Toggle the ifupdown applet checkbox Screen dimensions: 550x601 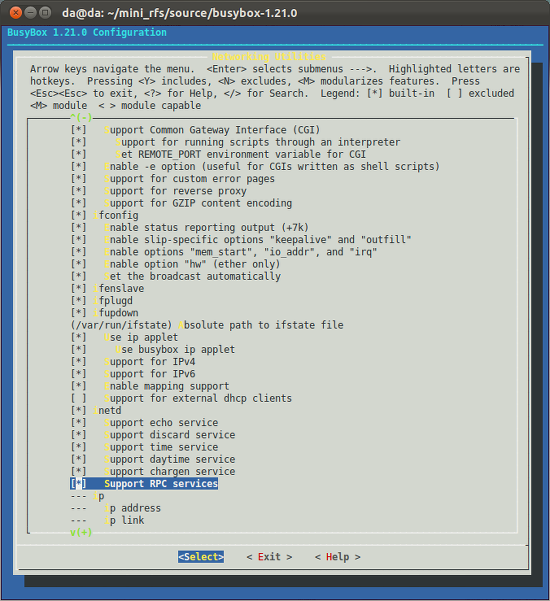tap(79, 313)
